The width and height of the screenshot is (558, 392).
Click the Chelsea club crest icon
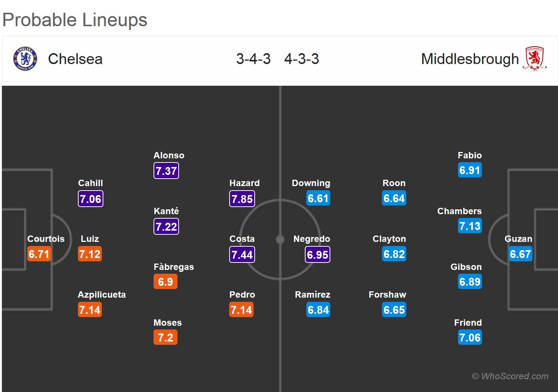[x=25, y=59]
